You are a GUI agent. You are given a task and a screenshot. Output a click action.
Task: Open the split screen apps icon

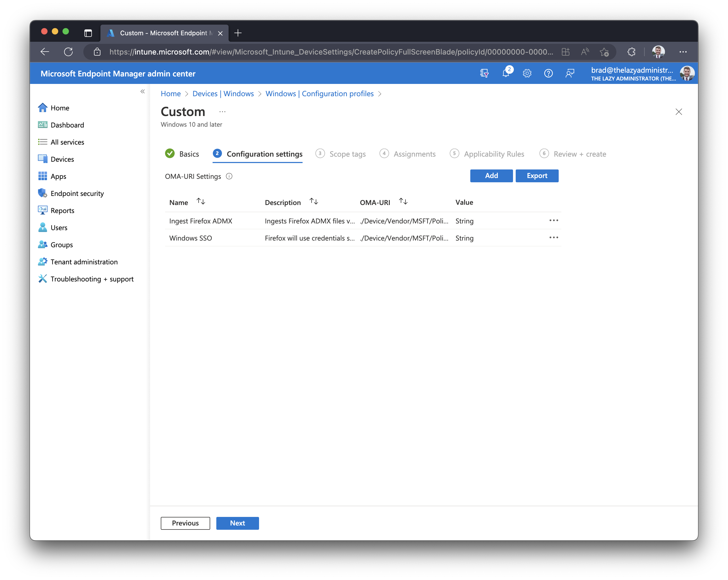565,52
